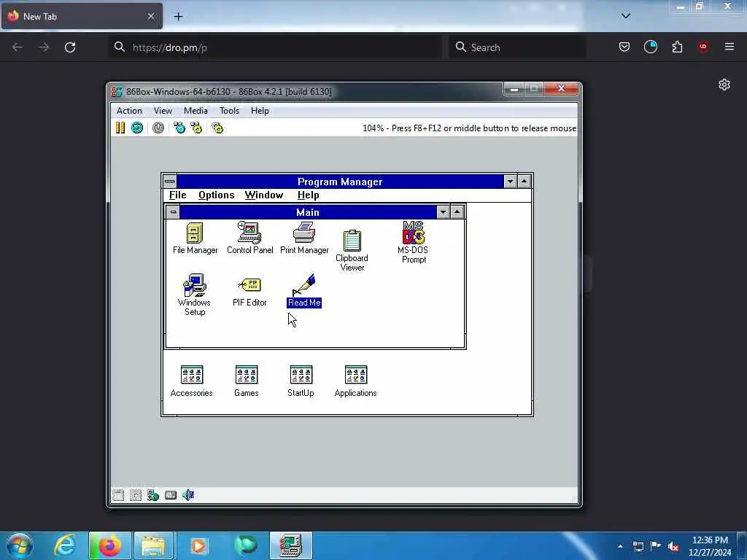The width and height of the screenshot is (747, 560).
Task: Open 86Box settings gear icon in toolbar
Action: click(217, 128)
